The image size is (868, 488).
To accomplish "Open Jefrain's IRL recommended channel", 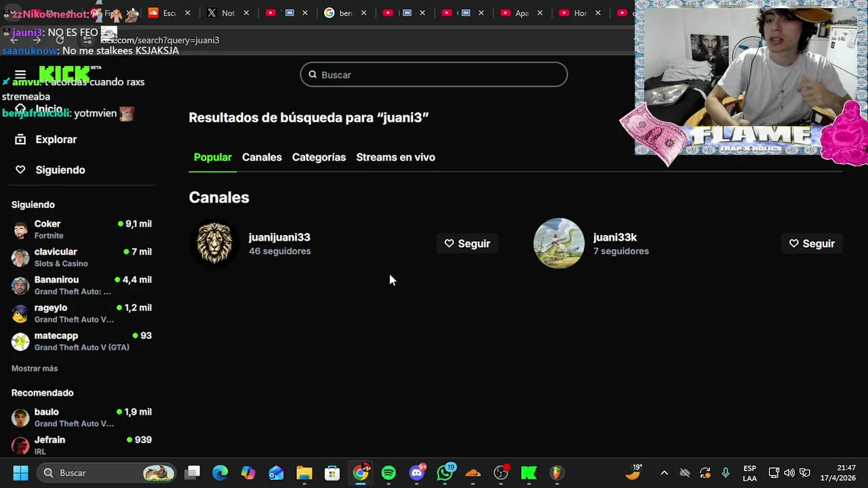I will click(81, 445).
